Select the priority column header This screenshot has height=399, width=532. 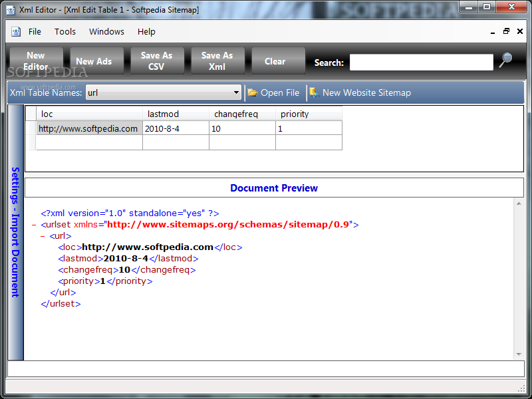[309, 114]
